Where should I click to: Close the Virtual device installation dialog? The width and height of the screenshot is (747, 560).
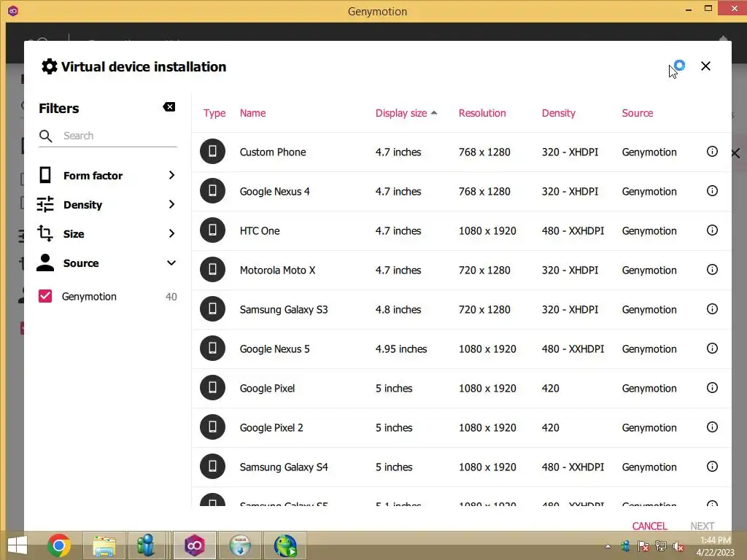coord(705,66)
